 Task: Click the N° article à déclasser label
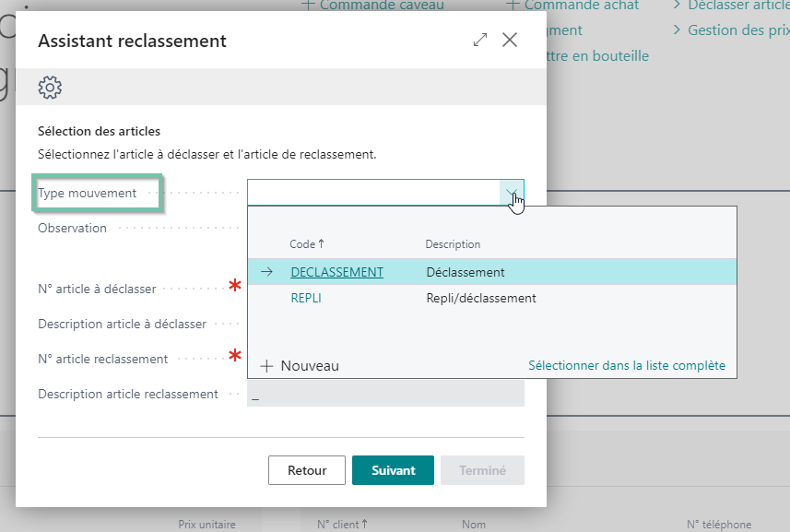tap(97, 290)
